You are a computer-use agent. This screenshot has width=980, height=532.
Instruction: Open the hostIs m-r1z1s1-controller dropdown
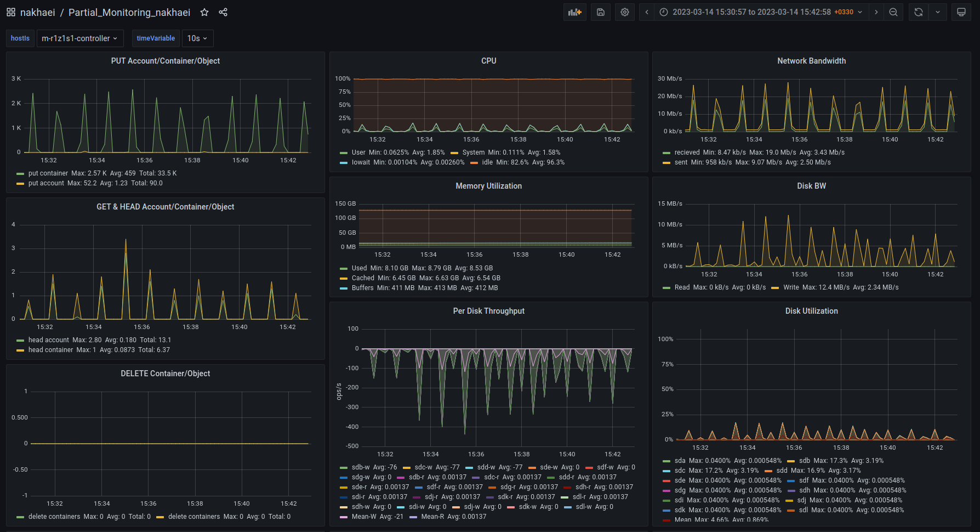coord(80,38)
